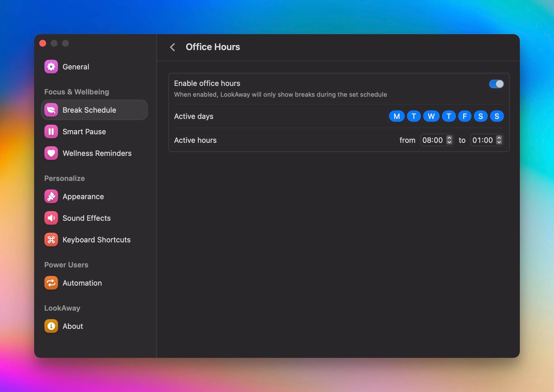Toggle Friday off in active days
554x392 pixels.
[465, 116]
